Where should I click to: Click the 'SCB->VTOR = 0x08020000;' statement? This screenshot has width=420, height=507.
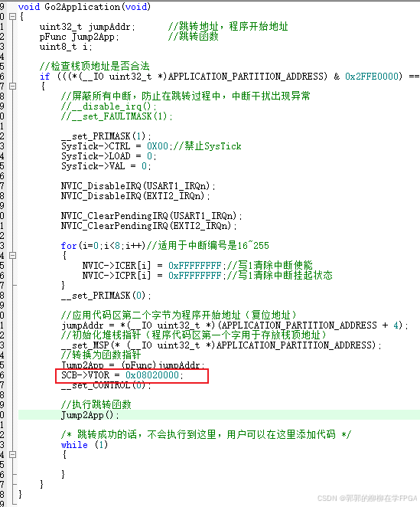[x=122, y=375]
